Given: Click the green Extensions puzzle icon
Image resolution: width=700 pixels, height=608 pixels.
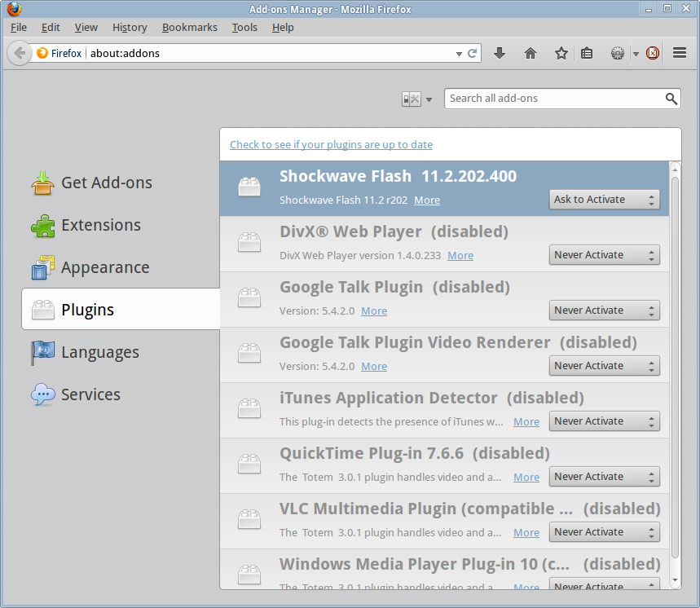Looking at the screenshot, I should (43, 226).
